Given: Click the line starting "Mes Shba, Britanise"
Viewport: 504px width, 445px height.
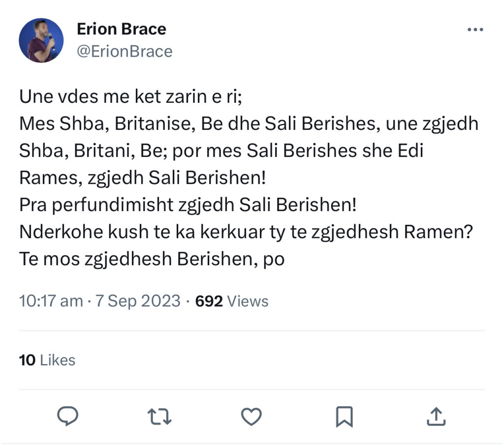Looking at the screenshot, I should (249, 124).
